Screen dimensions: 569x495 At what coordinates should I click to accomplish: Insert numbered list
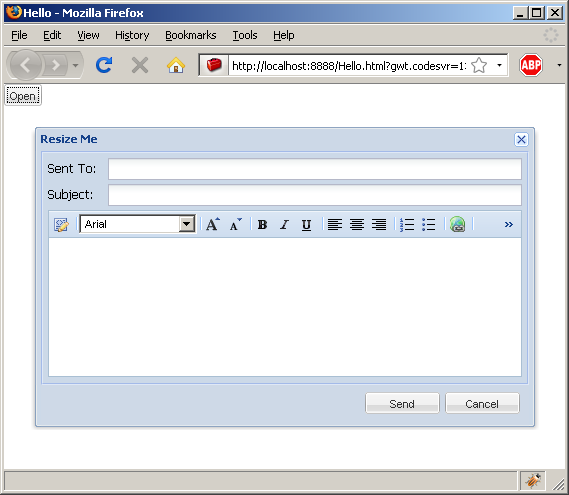[x=406, y=225]
